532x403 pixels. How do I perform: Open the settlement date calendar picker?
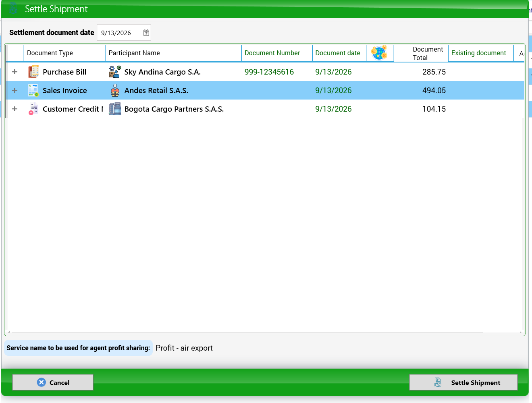tap(146, 33)
